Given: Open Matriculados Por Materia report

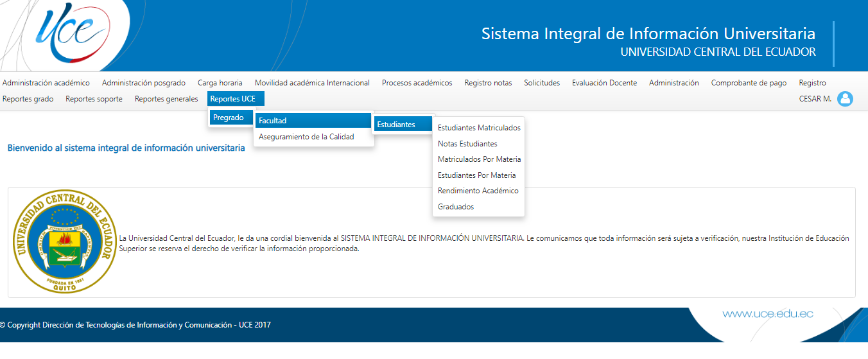Looking at the screenshot, I should [x=480, y=159].
